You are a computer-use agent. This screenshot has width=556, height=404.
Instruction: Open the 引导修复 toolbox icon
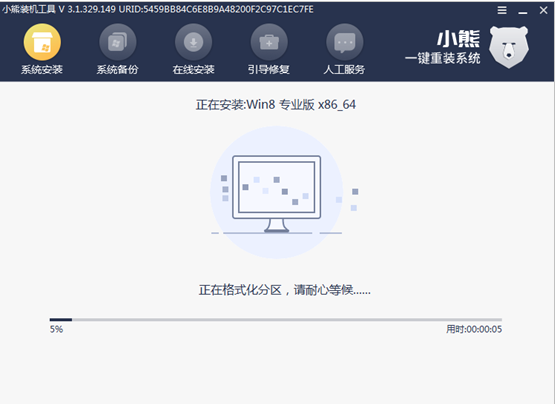[x=269, y=42]
